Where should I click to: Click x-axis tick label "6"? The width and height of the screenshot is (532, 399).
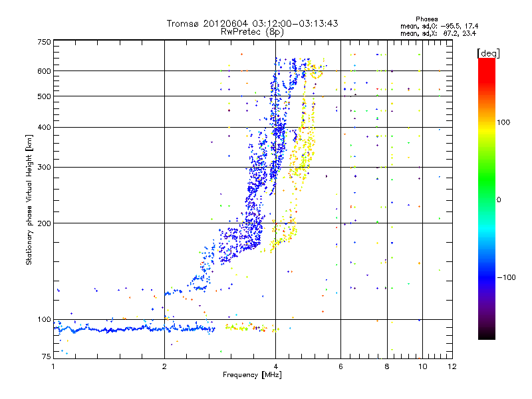tap(340, 366)
